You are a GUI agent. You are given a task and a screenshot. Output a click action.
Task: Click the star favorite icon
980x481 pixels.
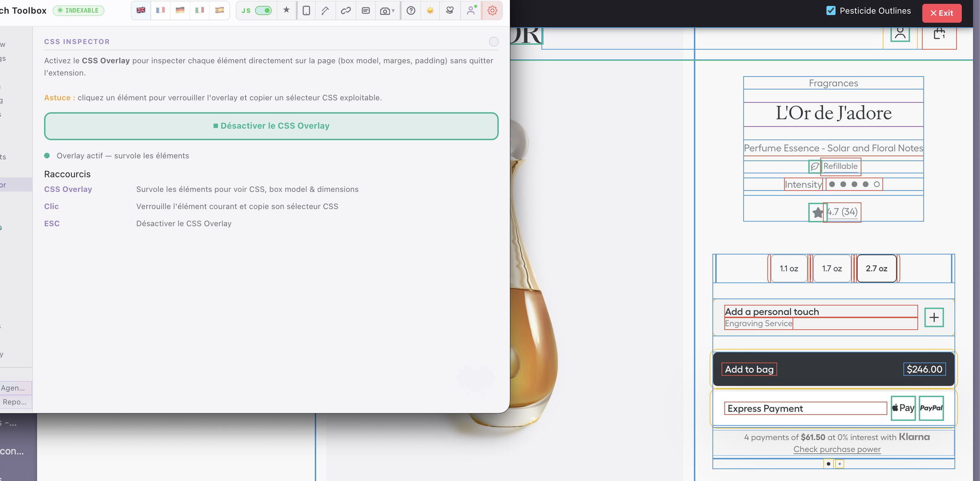click(286, 10)
